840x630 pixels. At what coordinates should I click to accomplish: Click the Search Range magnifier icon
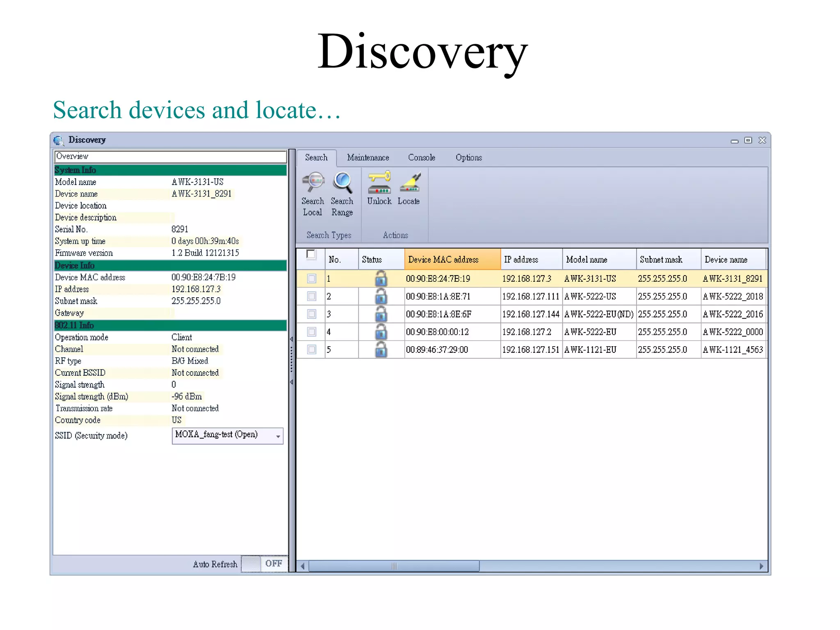342,183
